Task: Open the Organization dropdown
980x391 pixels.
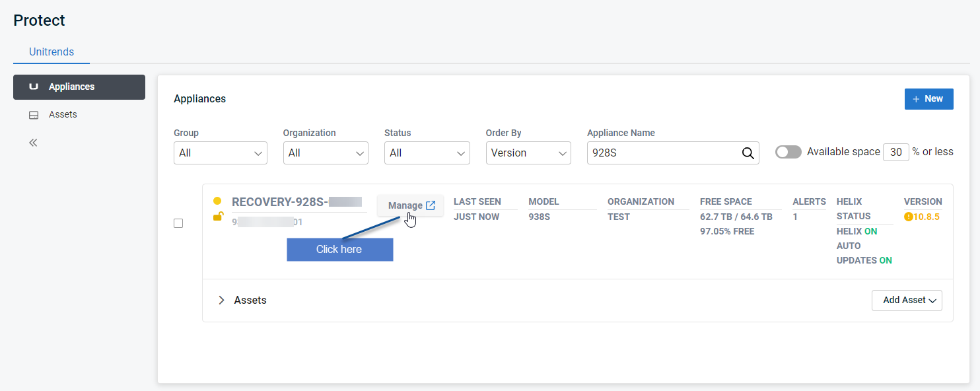Action: pos(326,153)
